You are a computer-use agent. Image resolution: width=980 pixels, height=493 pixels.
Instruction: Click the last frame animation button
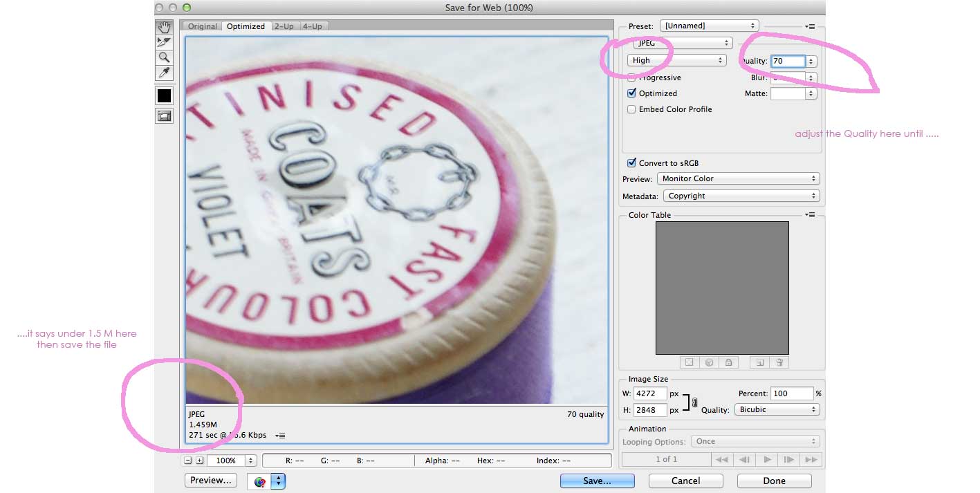click(811, 459)
